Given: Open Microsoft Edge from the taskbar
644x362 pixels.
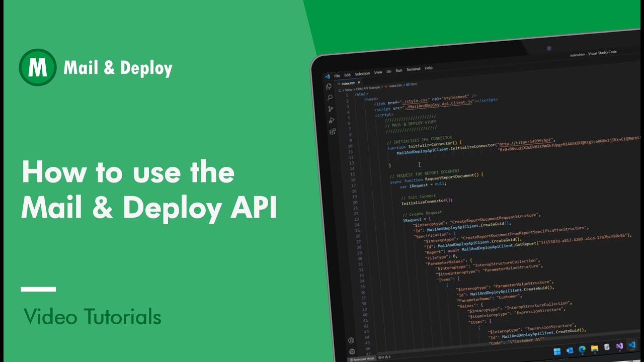Looking at the screenshot, I should click(582, 349).
